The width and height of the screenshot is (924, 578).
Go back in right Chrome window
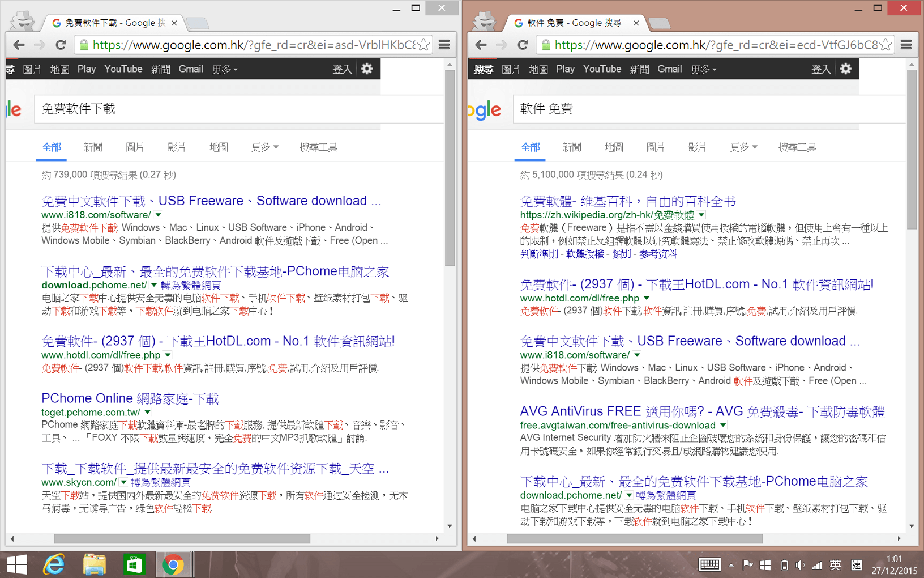(x=481, y=45)
